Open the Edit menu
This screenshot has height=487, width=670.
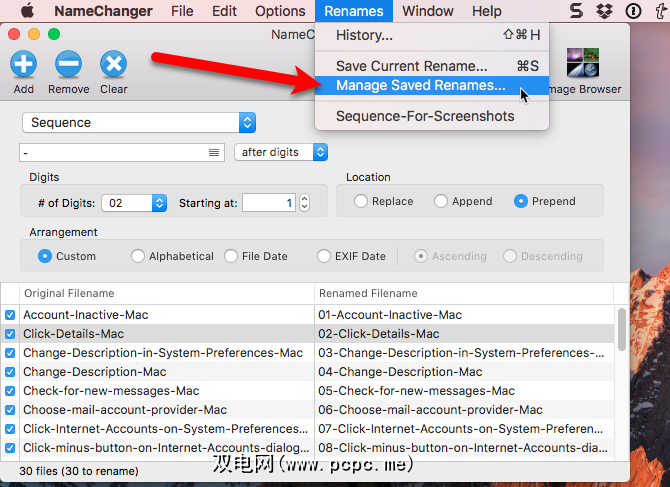(224, 11)
